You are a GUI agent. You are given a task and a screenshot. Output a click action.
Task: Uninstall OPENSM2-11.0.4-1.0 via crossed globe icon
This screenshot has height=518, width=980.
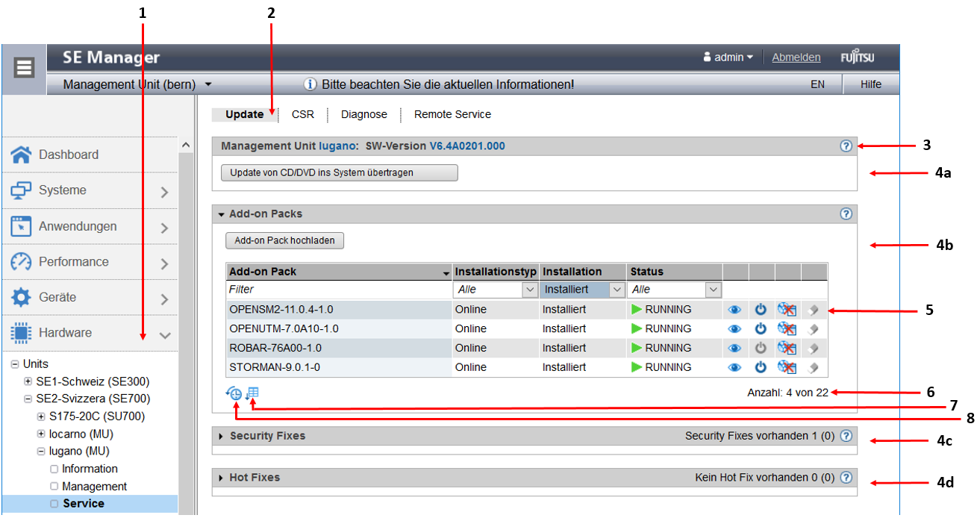pyautogui.click(x=787, y=309)
